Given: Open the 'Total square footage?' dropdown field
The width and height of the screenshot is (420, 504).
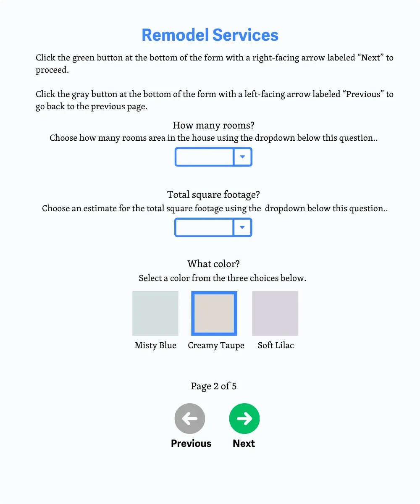Looking at the screenshot, I should [204, 227].
